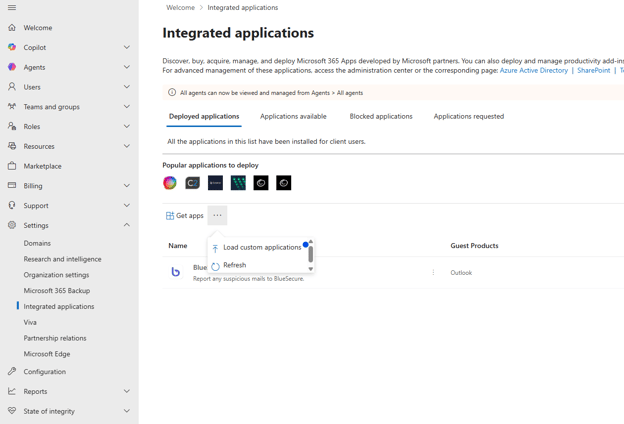Open Microsoft Edge settings
The height and width of the screenshot is (424, 624).
click(x=47, y=354)
